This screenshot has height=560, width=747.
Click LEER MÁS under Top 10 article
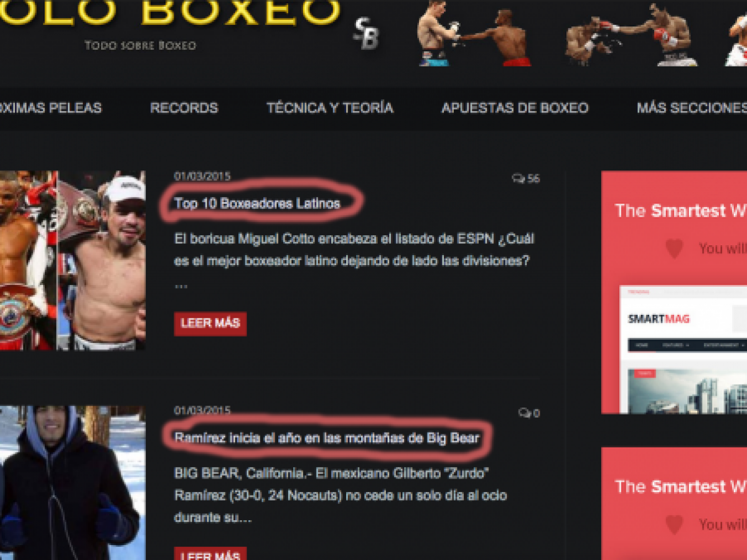coord(210,324)
